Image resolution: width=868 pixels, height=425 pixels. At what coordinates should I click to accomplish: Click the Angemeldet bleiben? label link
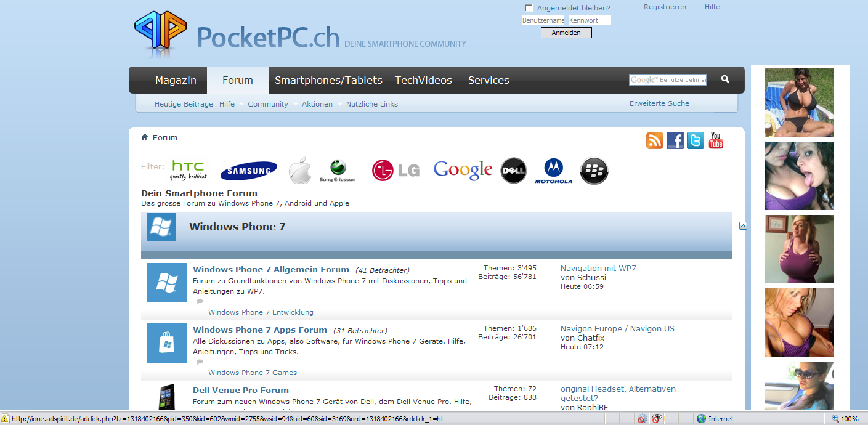(574, 8)
